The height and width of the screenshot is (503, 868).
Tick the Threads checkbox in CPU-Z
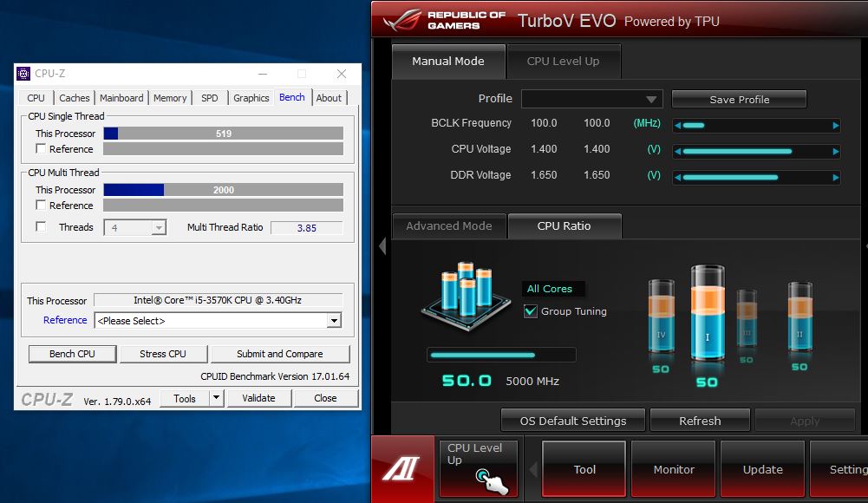coord(41,227)
